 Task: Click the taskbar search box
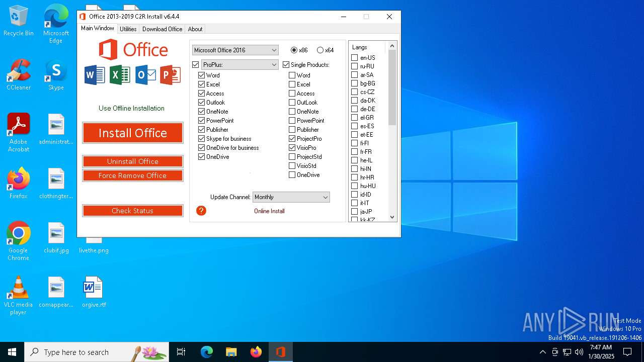[97, 352]
